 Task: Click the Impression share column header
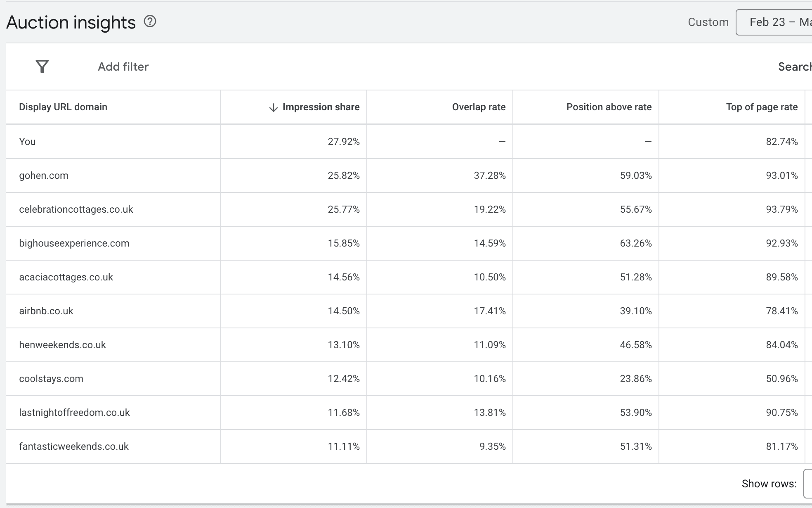[x=321, y=107]
